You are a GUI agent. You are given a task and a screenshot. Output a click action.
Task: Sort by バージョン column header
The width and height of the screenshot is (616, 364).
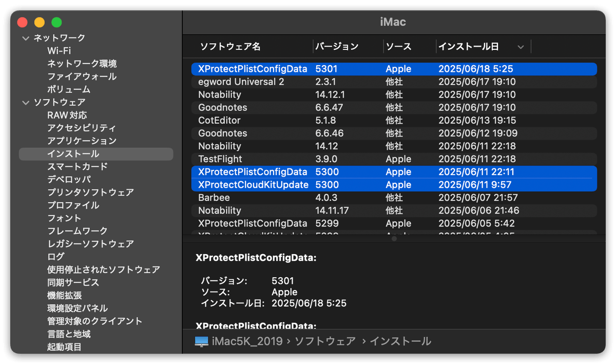[337, 47]
